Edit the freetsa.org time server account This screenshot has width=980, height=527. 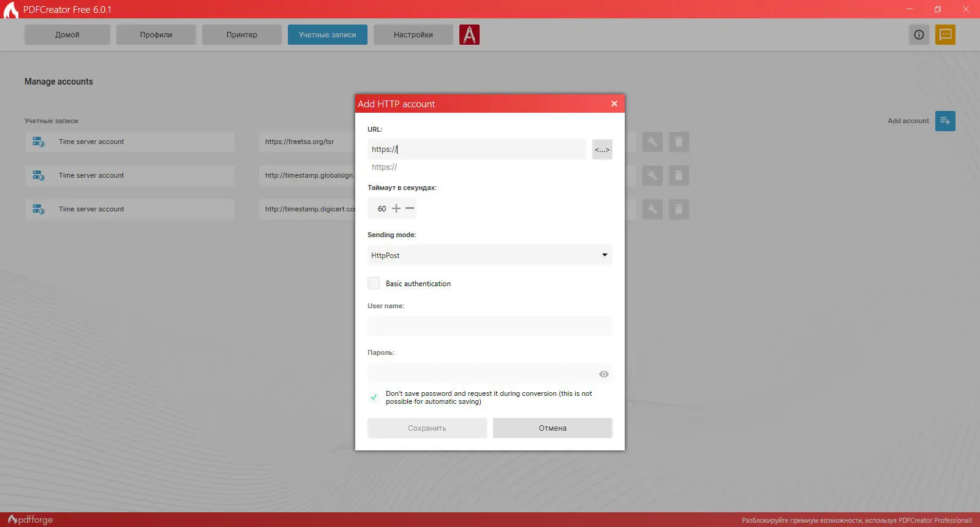[x=652, y=142]
